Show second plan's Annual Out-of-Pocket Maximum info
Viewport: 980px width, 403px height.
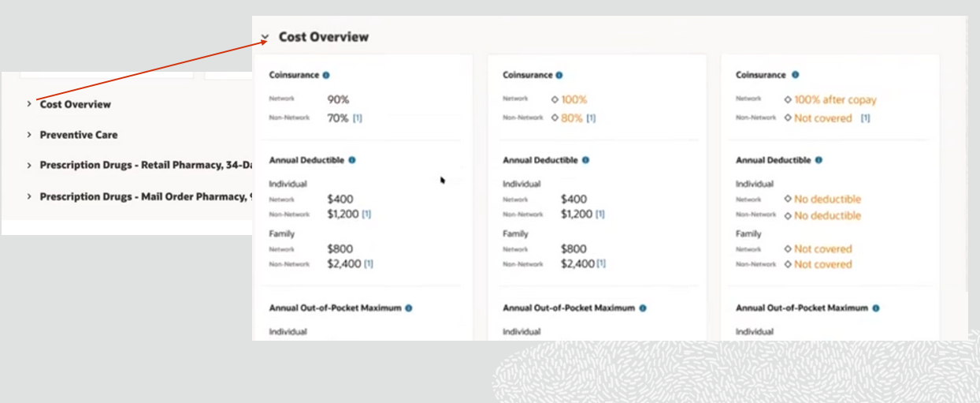coord(643,308)
